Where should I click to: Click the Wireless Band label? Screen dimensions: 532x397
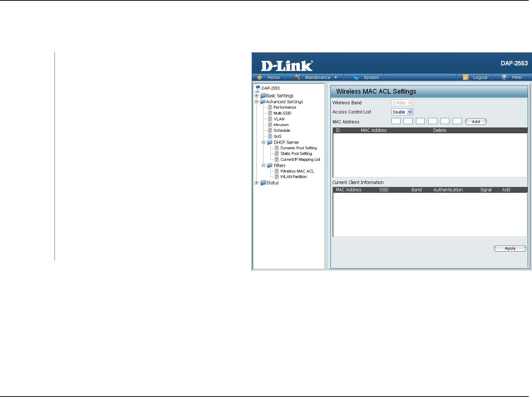(x=347, y=103)
